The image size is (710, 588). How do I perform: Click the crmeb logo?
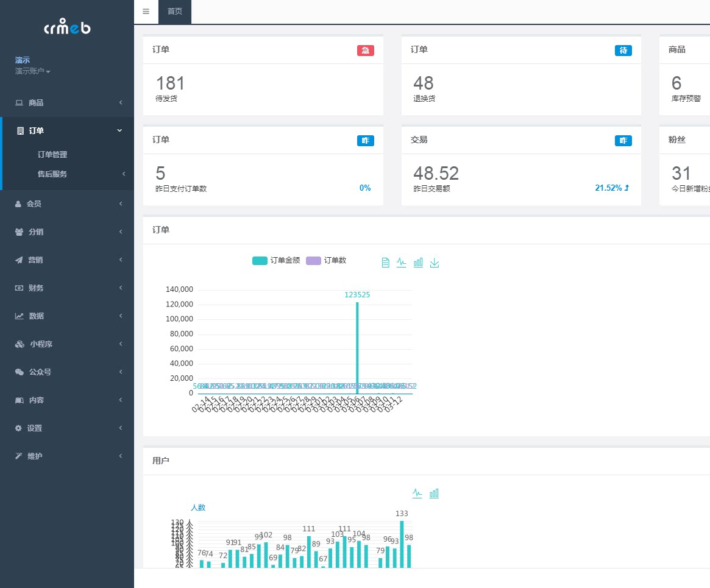coord(67,26)
